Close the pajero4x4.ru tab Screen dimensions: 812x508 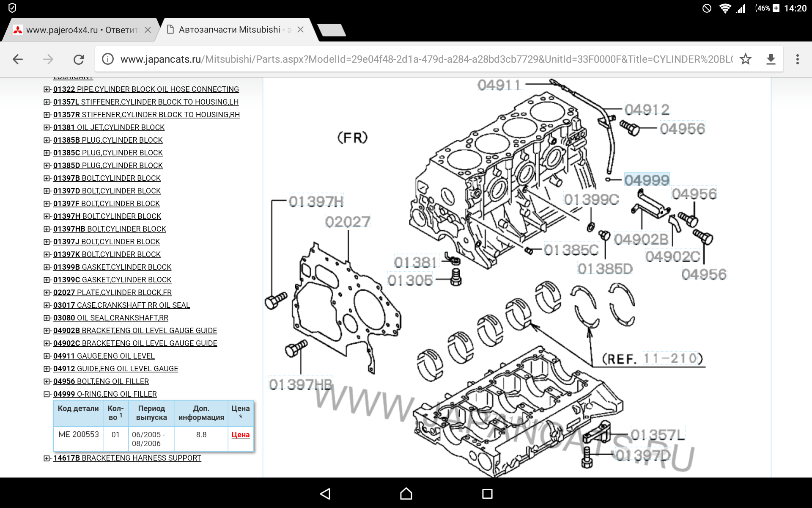148,30
